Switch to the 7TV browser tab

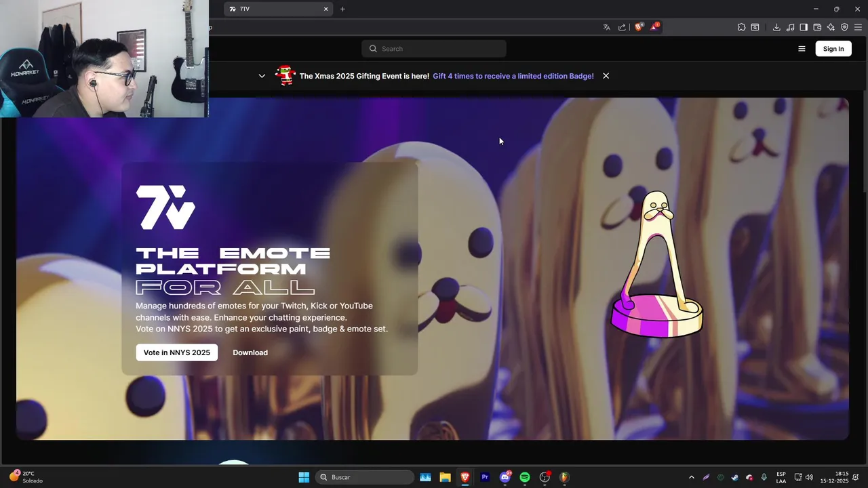point(278,9)
